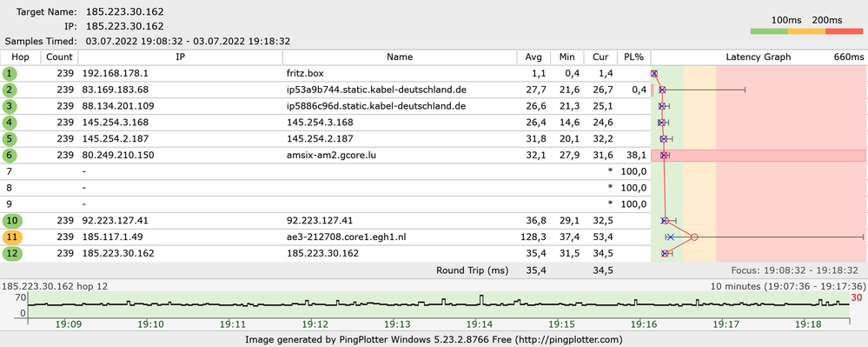Click the yellow 200ms legend swatch

click(x=806, y=31)
